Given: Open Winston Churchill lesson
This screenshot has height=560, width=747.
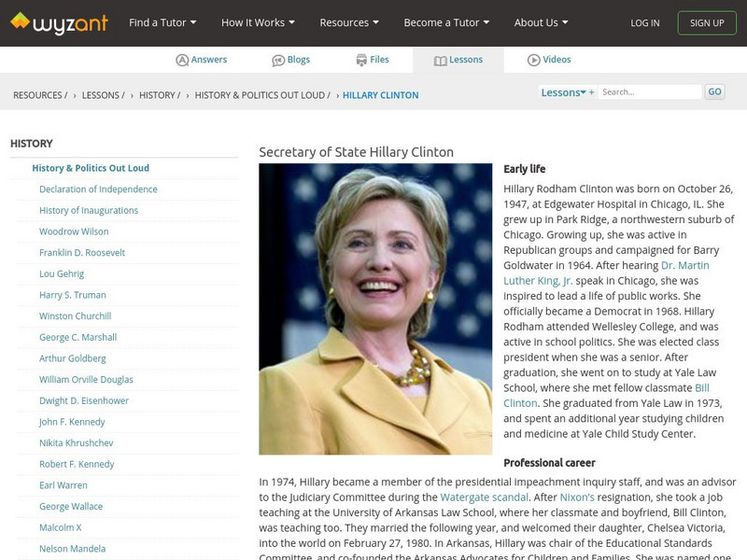Looking at the screenshot, I should (76, 315).
